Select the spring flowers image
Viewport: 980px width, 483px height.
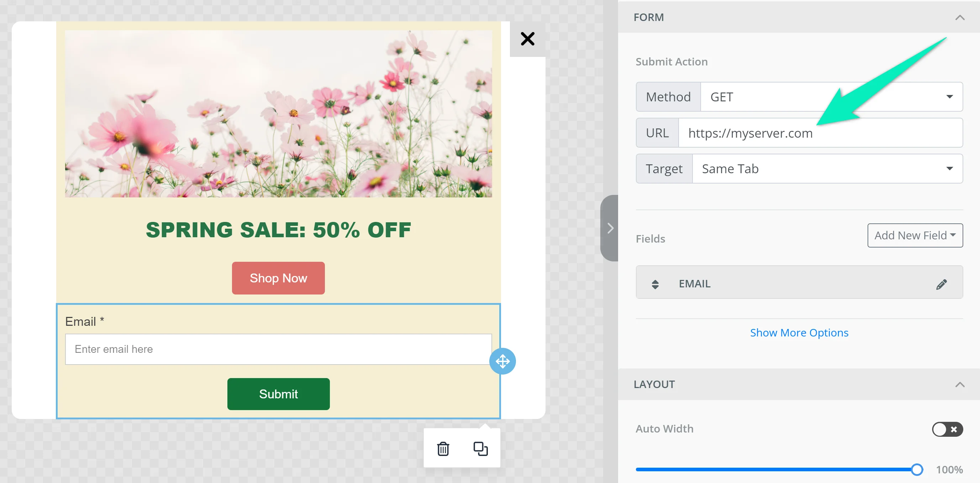tap(278, 114)
